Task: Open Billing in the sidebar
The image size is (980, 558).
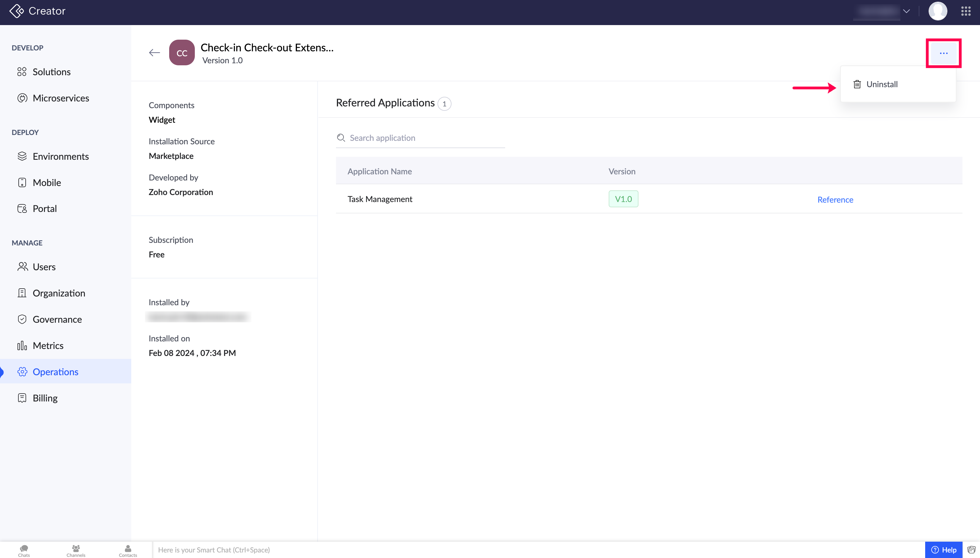Action: click(45, 398)
